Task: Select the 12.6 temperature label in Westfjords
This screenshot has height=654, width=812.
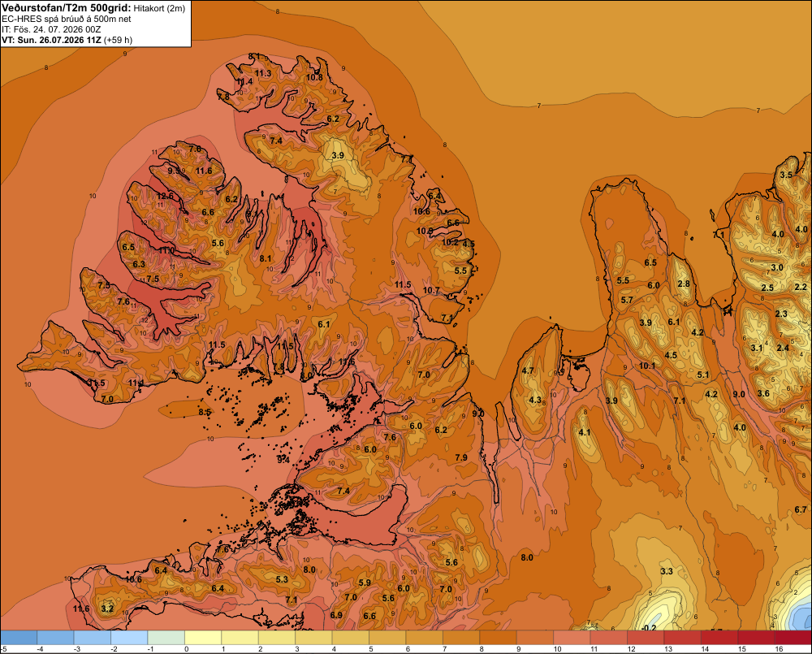Action: click(165, 196)
